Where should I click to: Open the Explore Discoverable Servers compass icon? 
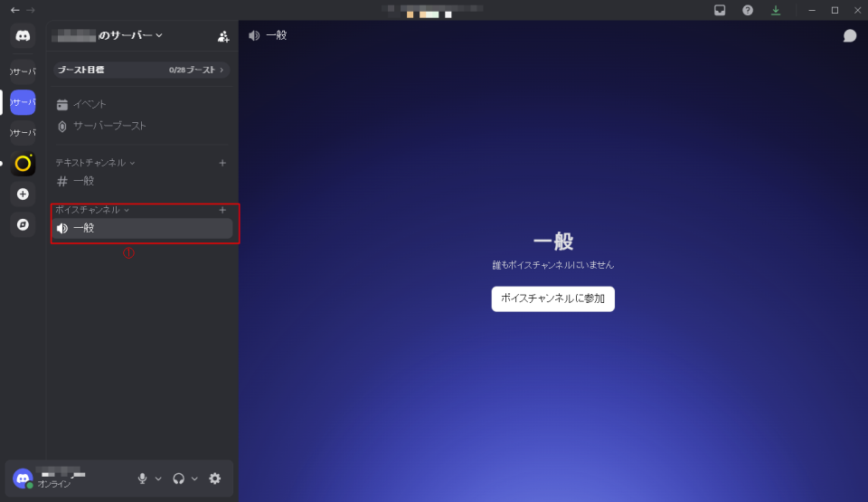click(23, 224)
